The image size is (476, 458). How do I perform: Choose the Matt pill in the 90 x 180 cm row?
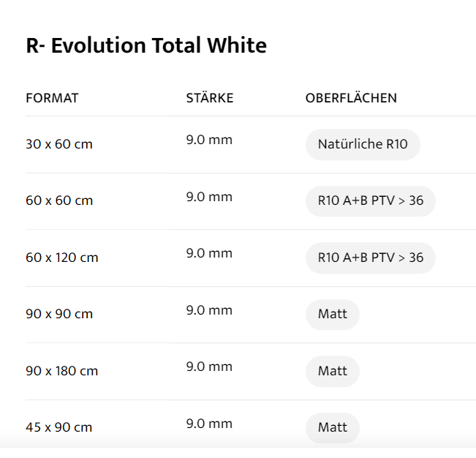click(332, 371)
